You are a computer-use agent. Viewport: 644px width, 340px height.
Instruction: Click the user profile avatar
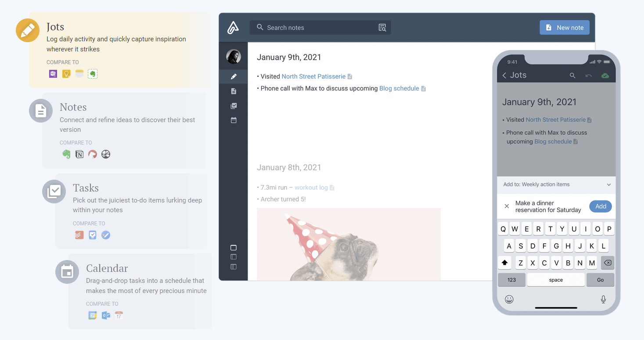point(234,57)
